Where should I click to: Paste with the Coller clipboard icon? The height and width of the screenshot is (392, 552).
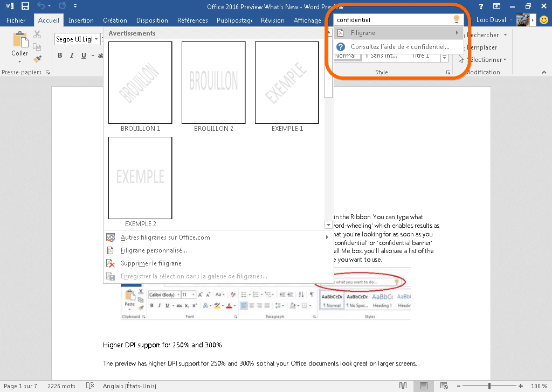[20, 39]
